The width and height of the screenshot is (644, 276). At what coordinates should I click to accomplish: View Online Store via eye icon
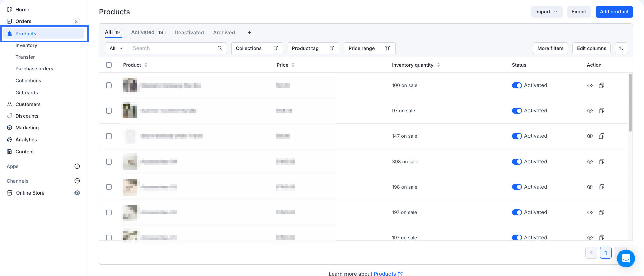pos(77,193)
